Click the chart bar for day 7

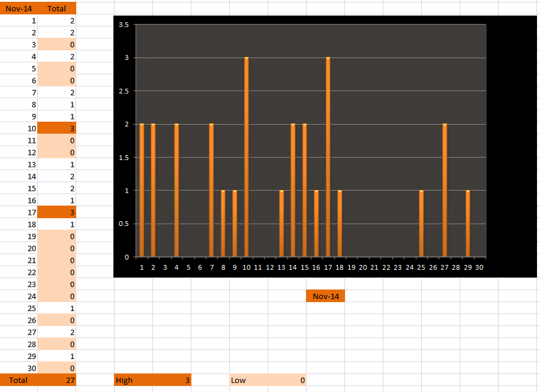tap(211, 191)
